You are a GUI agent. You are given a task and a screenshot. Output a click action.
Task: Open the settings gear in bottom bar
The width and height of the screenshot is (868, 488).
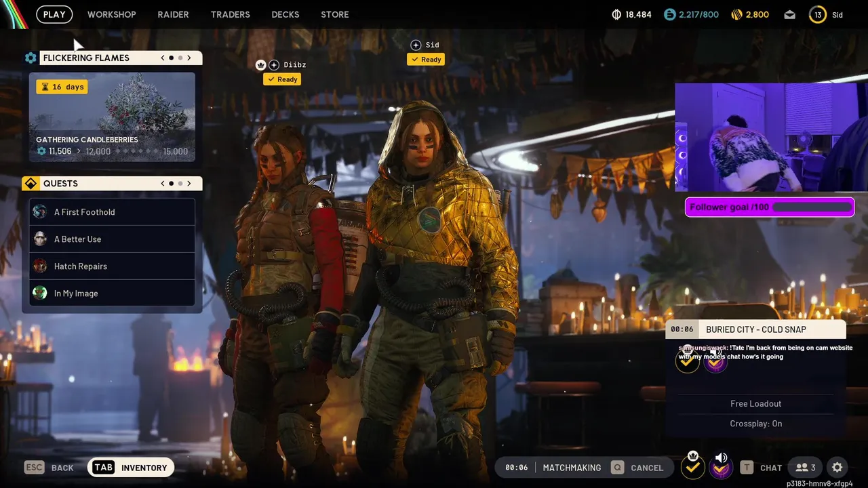pos(837,468)
